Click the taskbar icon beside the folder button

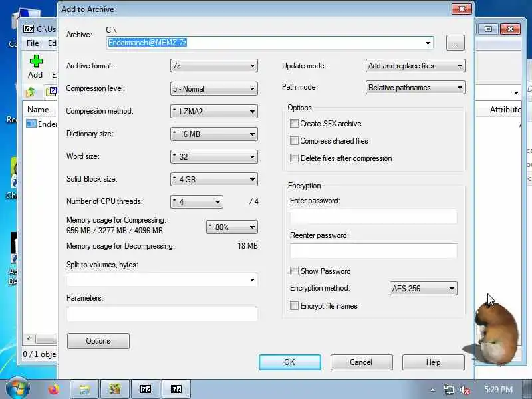point(115,389)
